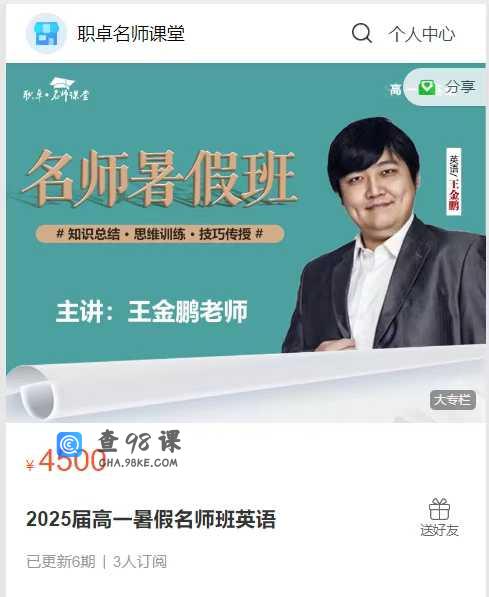
Task: Open the 名师暑假班 course banner
Action: tap(246, 243)
